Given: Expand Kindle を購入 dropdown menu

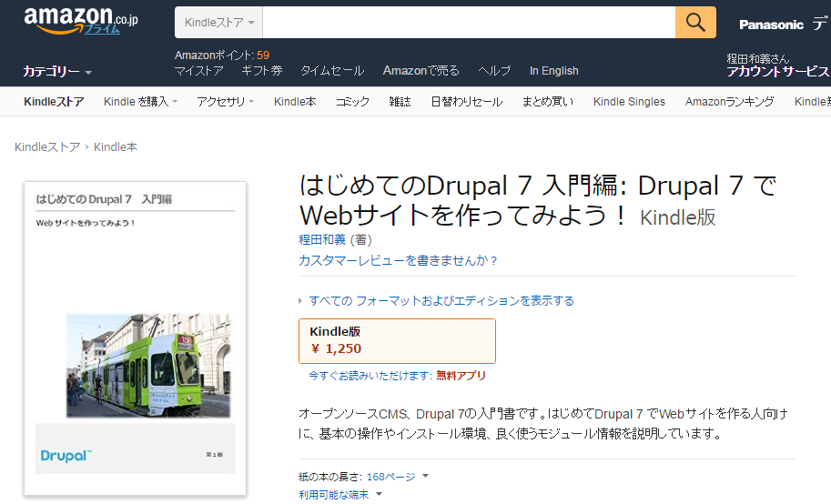Looking at the screenshot, I should tap(140, 101).
